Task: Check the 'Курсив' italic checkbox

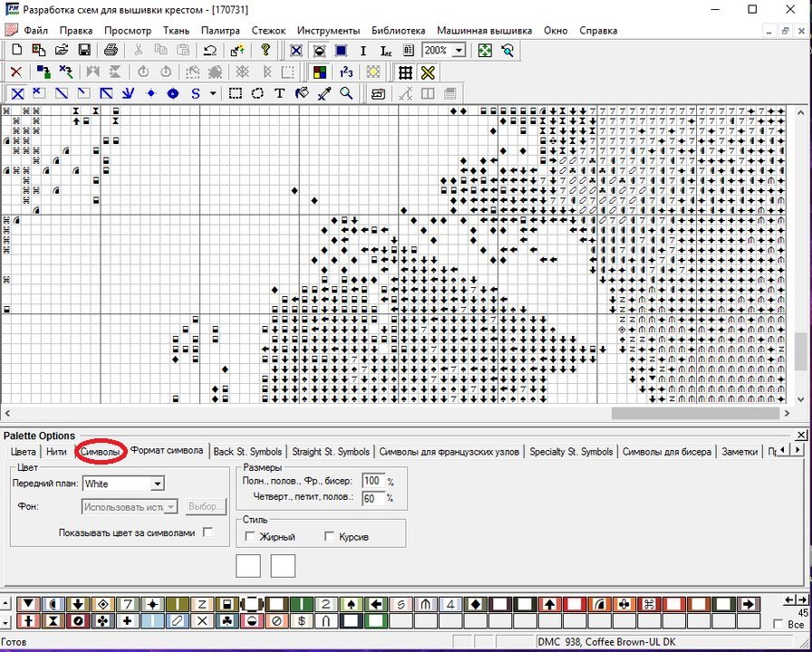Action: pos(329,537)
